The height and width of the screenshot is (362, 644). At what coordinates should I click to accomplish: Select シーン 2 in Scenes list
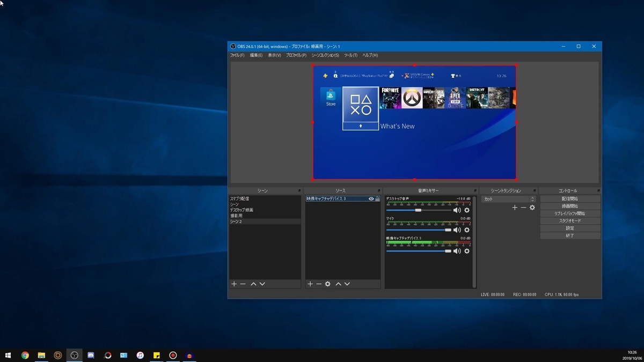pos(265,221)
